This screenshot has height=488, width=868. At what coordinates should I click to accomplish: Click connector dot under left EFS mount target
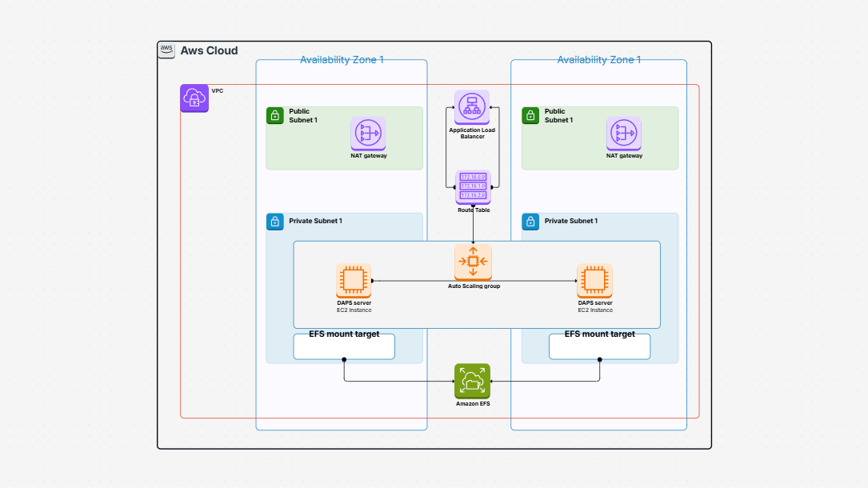pos(344,360)
